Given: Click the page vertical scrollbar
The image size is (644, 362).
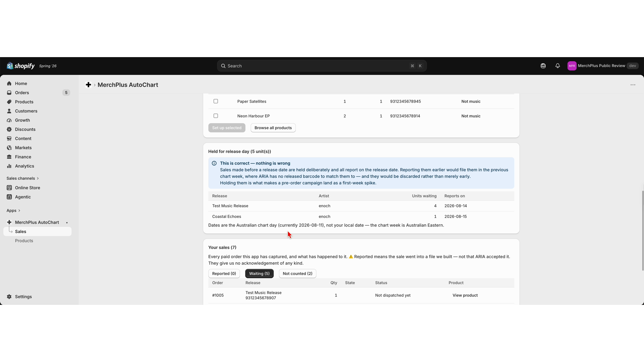Looking at the screenshot, I should (x=642, y=231).
